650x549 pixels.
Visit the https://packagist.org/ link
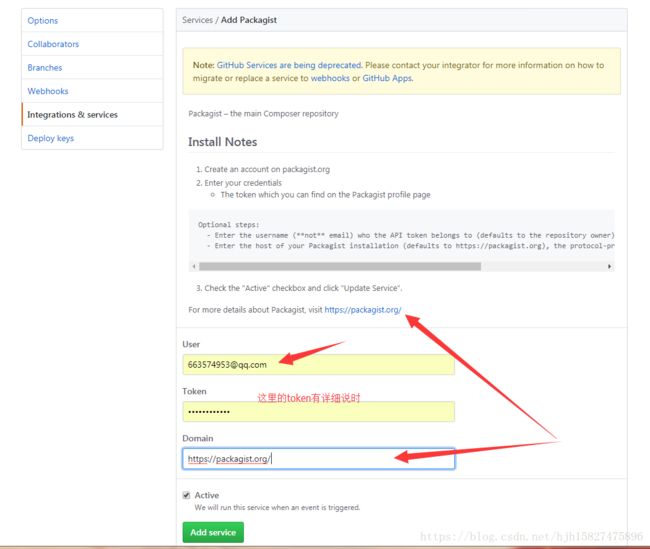tap(363, 310)
